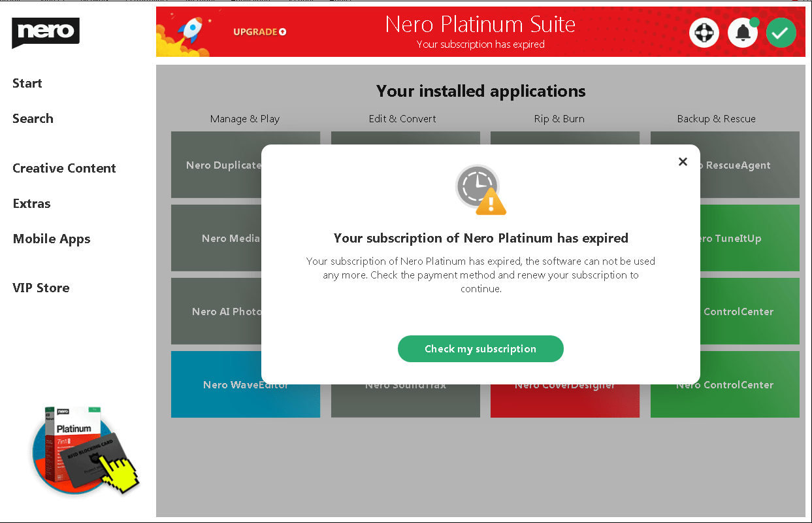Click the green checkmark status icon
Image resolution: width=812 pixels, height=523 pixels.
(x=781, y=33)
